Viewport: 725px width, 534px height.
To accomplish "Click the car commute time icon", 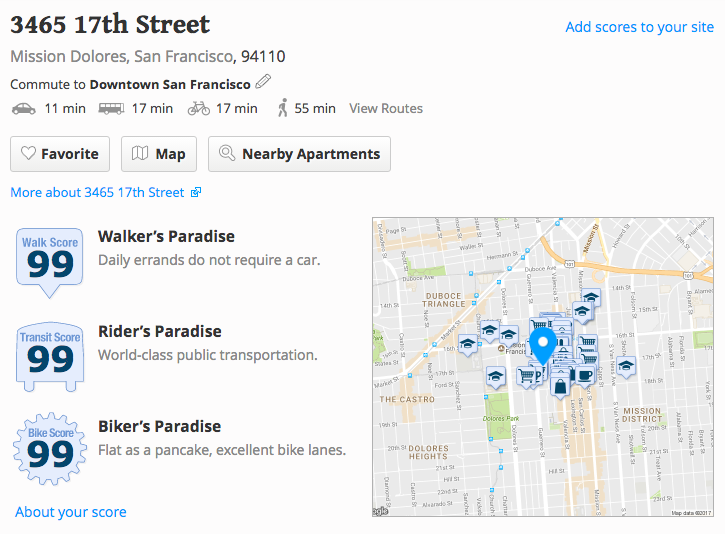I will pyautogui.click(x=24, y=109).
